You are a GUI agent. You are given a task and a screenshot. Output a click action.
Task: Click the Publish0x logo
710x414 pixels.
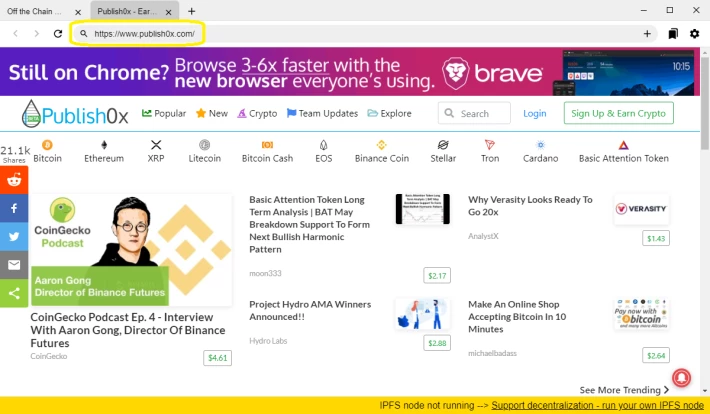pyautogui.click(x=75, y=114)
